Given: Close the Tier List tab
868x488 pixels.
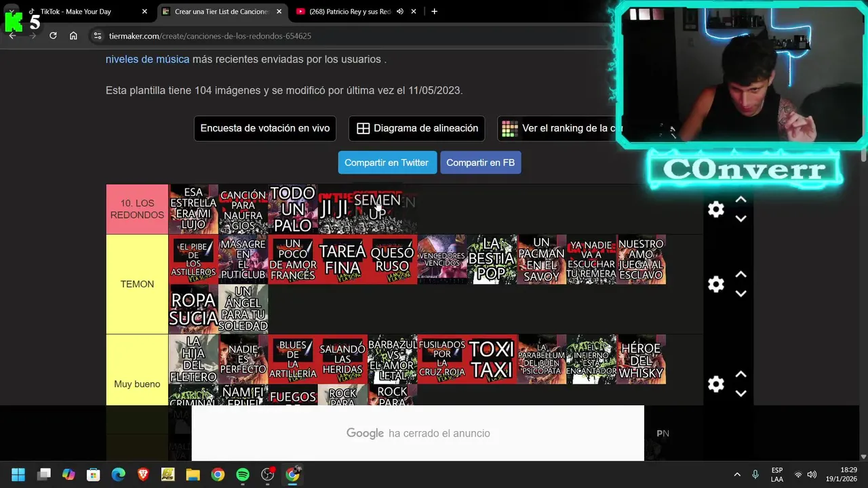Looking at the screenshot, I should pyautogui.click(x=278, y=12).
